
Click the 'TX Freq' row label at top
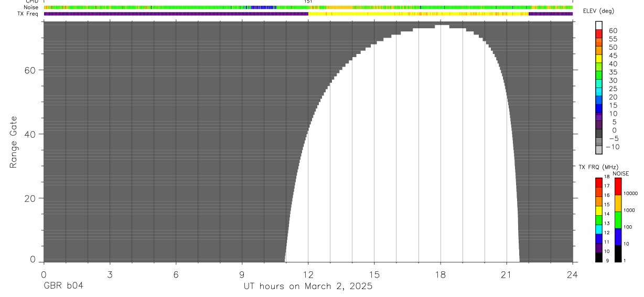[x=28, y=14]
